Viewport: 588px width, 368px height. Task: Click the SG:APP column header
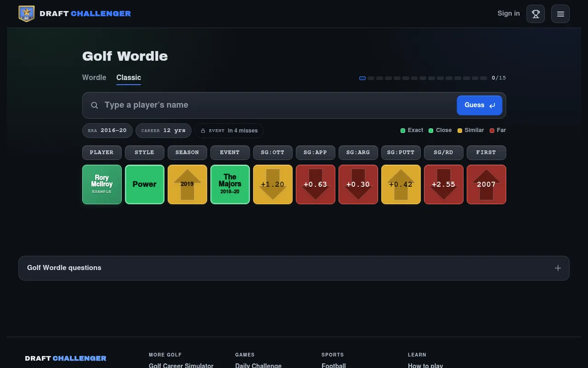coord(316,153)
